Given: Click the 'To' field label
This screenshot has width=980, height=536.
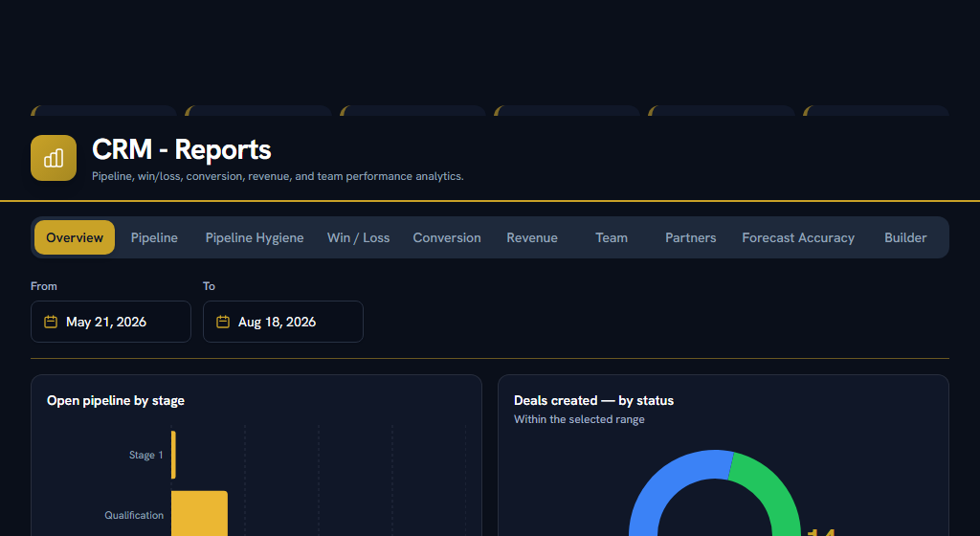Looking at the screenshot, I should 209,286.
